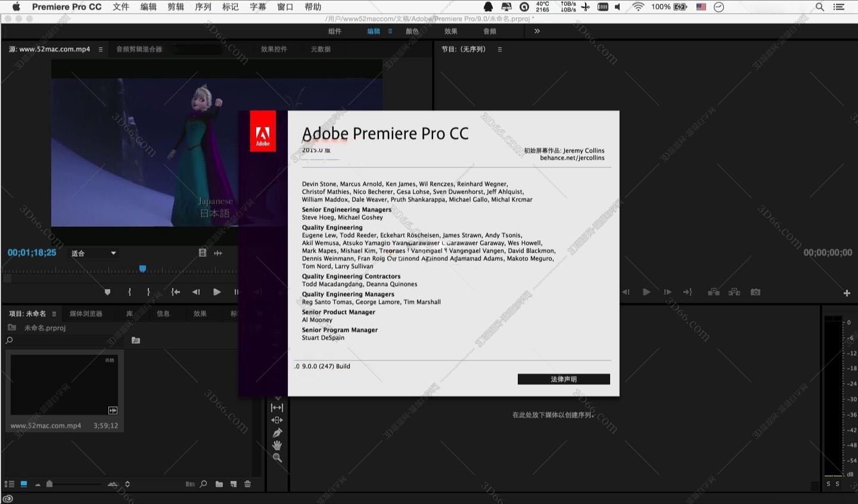This screenshot has width=858, height=504.
Task: Step back one frame in Program monitor
Action: click(x=626, y=292)
